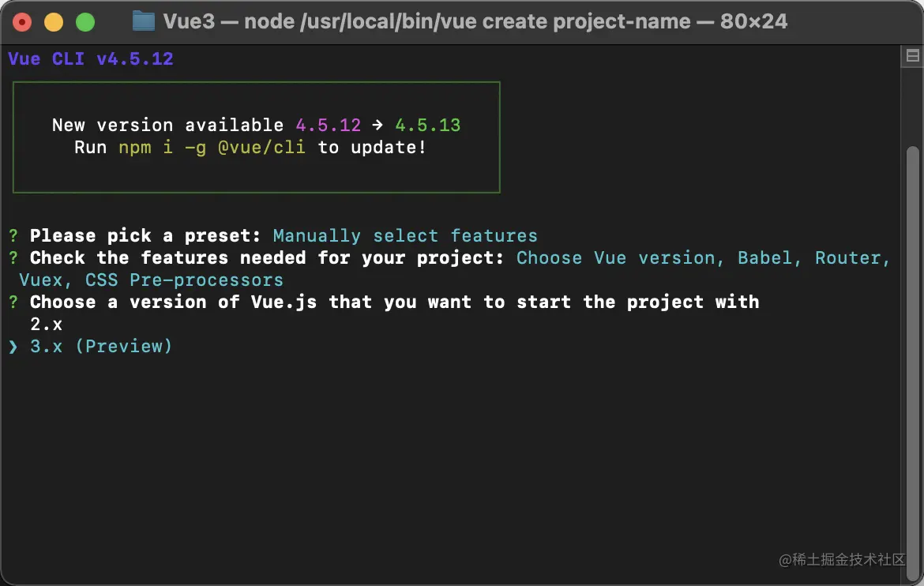Click the green full-screen window button
This screenshot has height=586, width=924.
(85, 22)
